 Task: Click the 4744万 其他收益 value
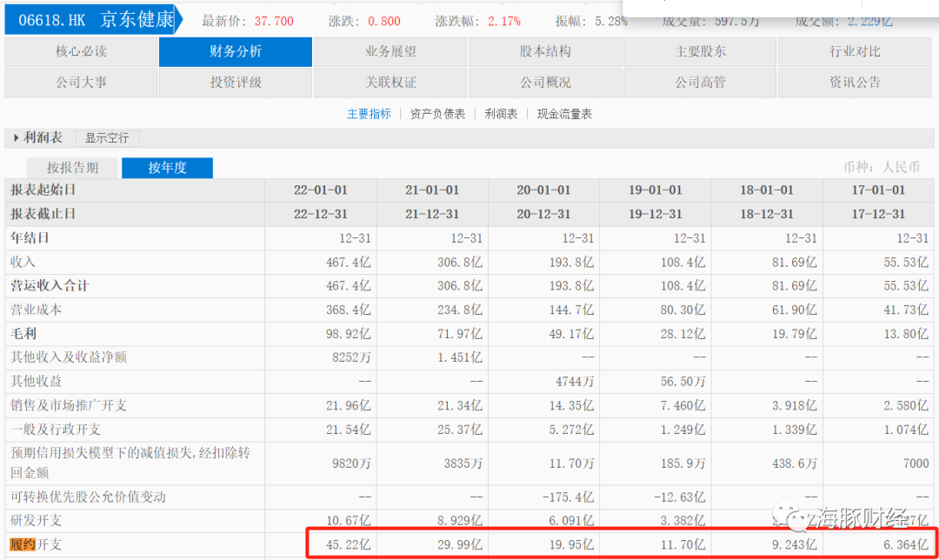click(575, 382)
